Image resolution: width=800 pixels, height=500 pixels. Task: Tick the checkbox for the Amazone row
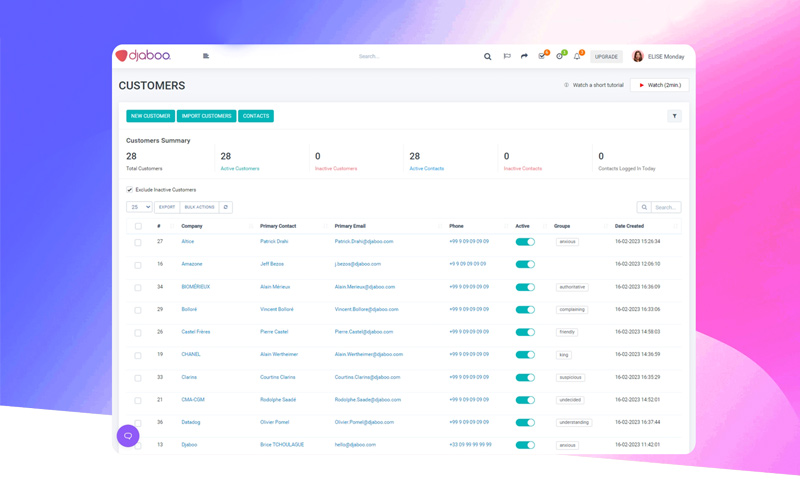coord(138,265)
